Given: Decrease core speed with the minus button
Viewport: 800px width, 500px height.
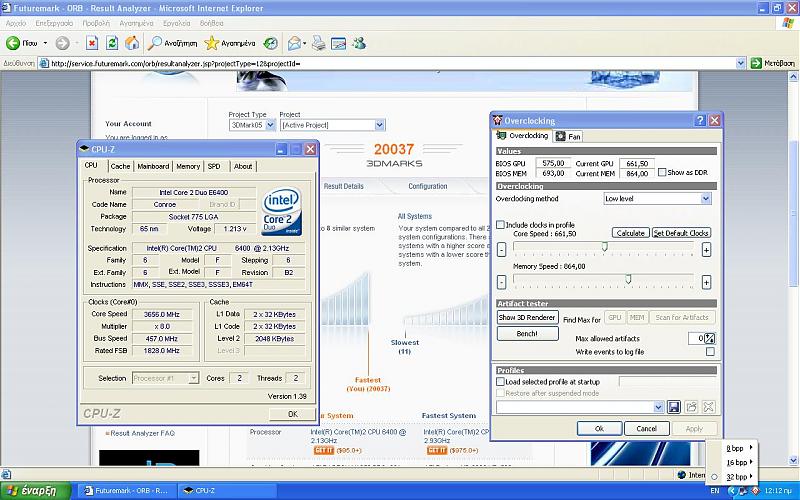Looking at the screenshot, I should pyautogui.click(x=502, y=249).
